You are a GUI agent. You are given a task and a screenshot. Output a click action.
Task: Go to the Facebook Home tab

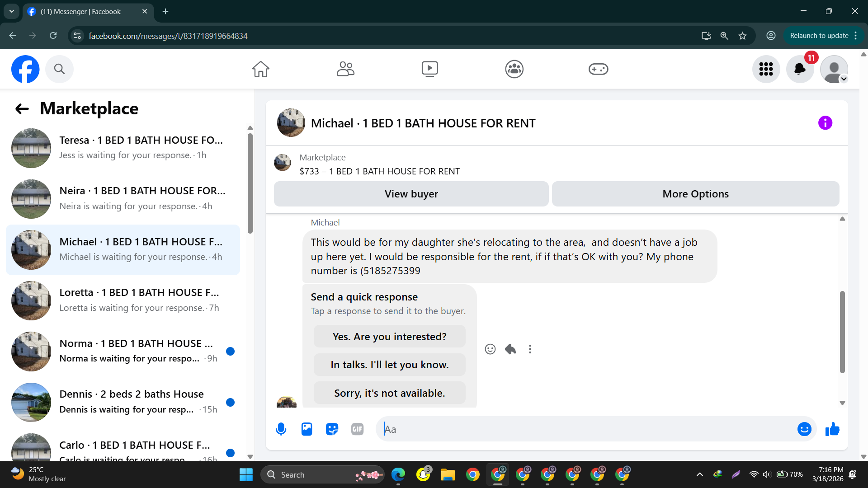(260, 69)
